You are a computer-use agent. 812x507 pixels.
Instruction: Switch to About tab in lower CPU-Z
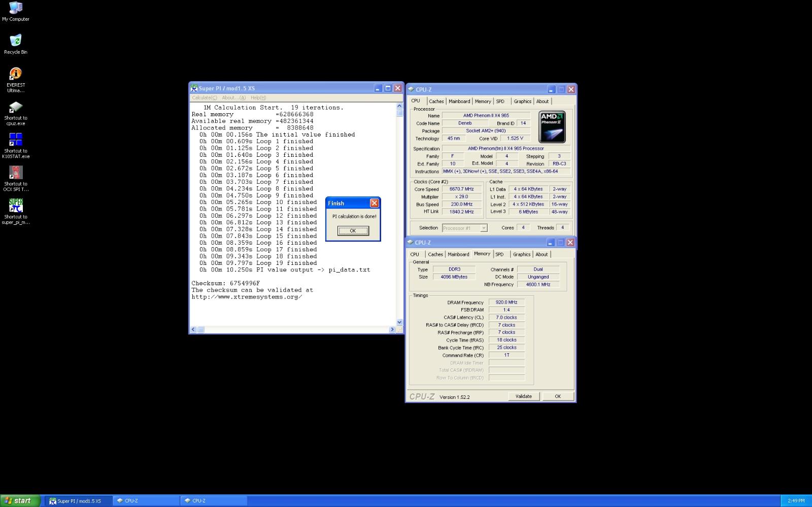tap(542, 254)
